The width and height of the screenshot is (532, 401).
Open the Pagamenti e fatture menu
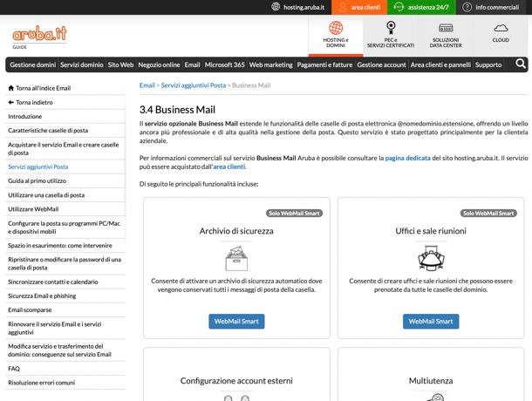click(x=324, y=65)
